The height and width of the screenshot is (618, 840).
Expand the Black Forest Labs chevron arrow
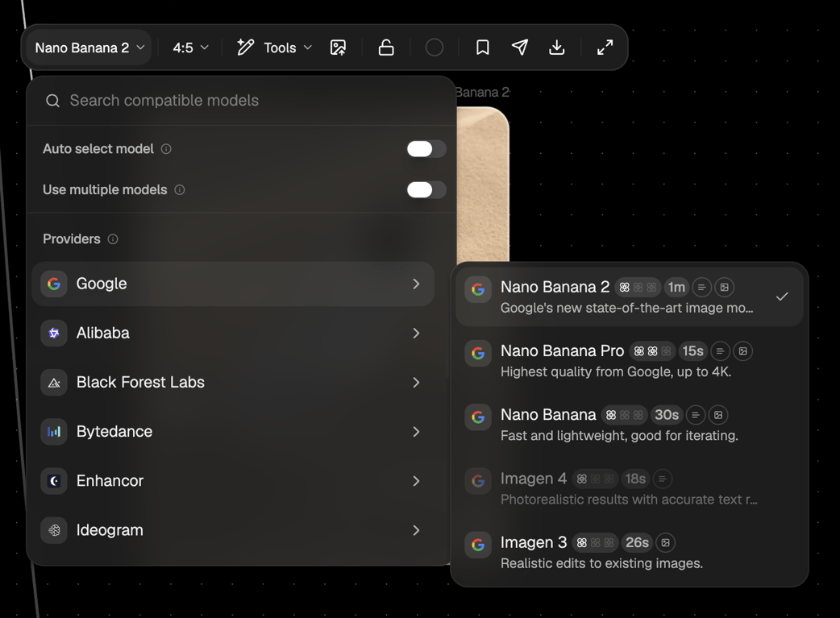tap(416, 383)
